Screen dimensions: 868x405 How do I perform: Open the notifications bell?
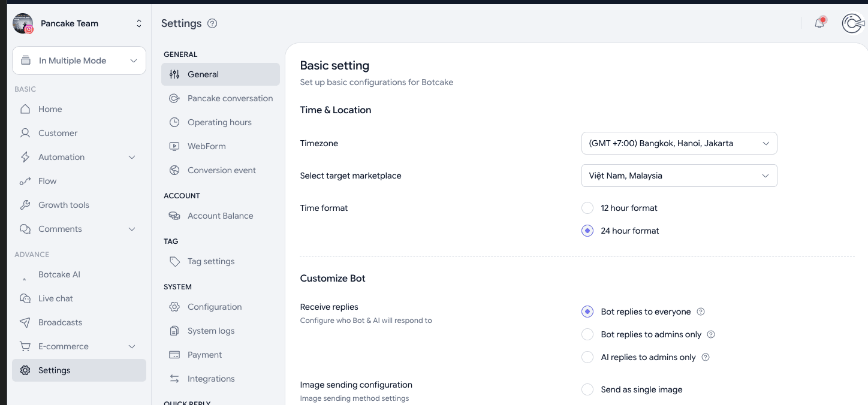[819, 23]
